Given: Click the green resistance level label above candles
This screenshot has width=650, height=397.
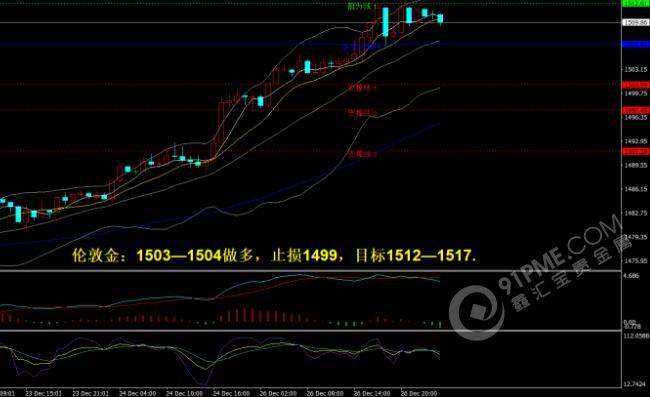Looking at the screenshot, I should (x=362, y=6).
